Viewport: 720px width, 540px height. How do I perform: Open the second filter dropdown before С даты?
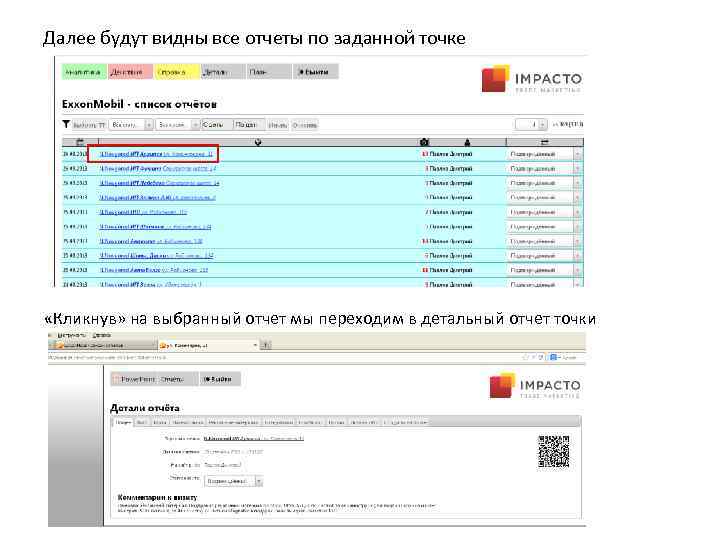coord(177,125)
